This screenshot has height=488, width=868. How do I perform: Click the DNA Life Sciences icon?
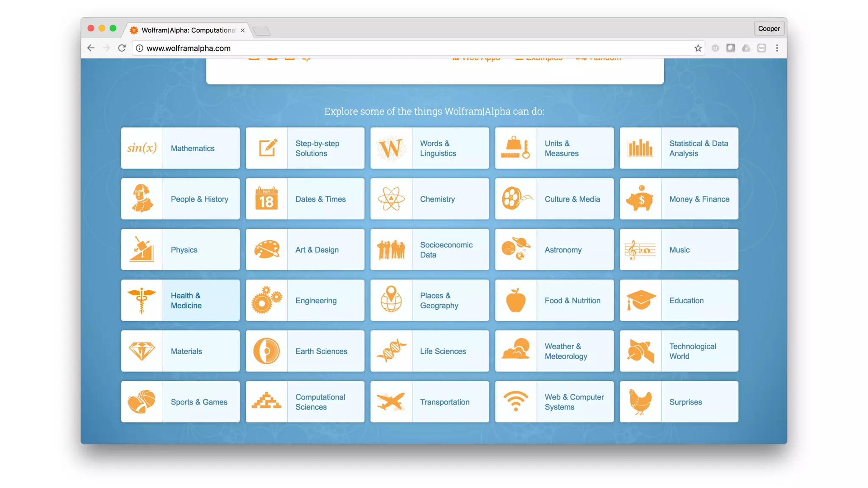click(x=391, y=351)
